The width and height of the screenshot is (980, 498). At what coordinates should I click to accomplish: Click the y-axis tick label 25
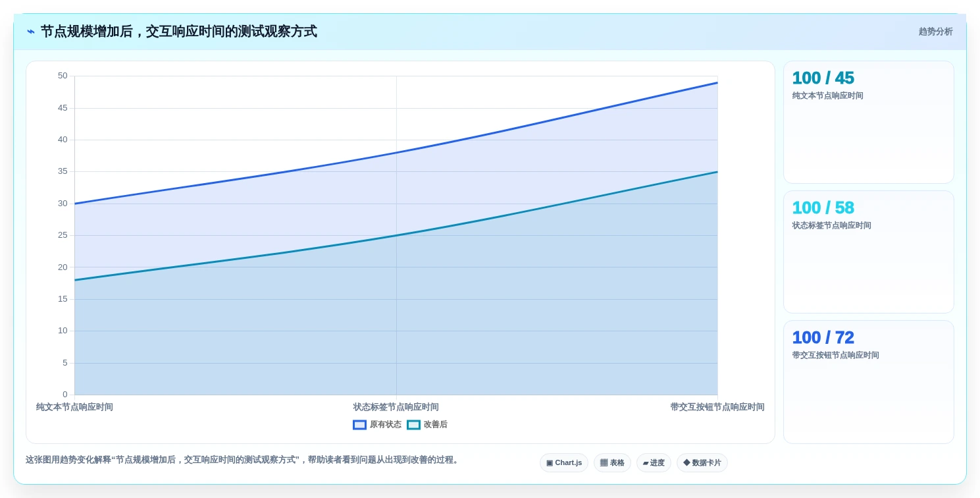[63, 235]
